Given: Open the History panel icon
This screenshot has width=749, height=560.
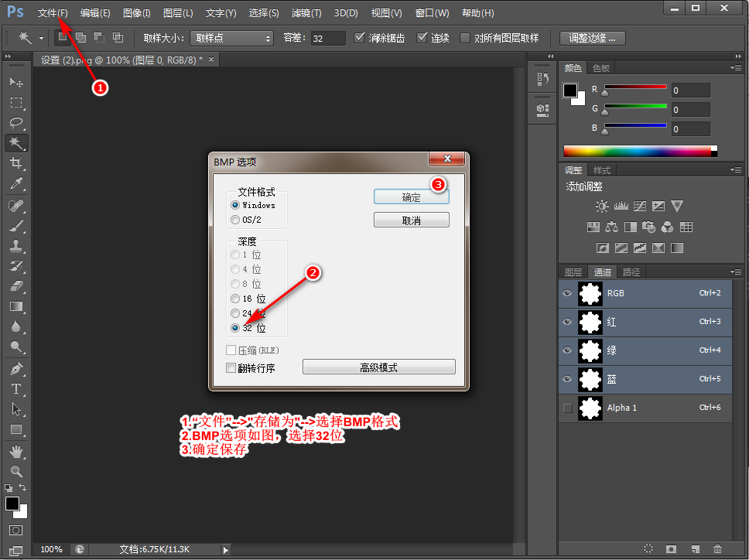Looking at the screenshot, I should coord(542,79).
